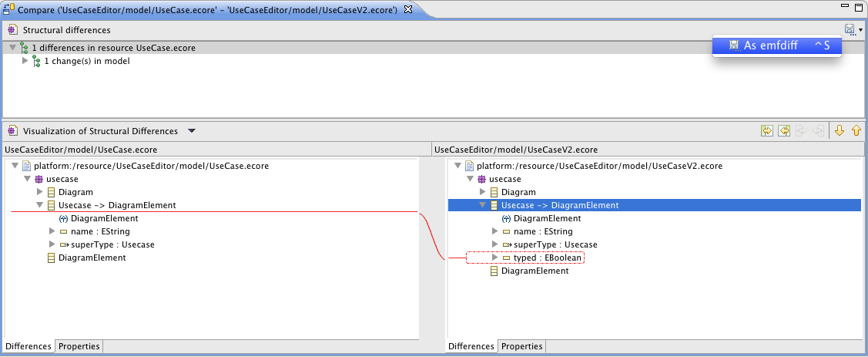Copy all changes from left to right
The image size is (868, 357).
click(767, 131)
